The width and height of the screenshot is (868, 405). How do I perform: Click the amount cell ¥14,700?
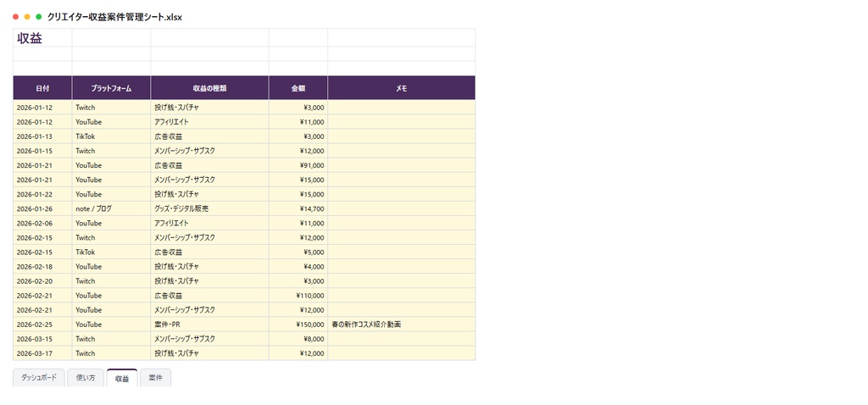tap(298, 208)
